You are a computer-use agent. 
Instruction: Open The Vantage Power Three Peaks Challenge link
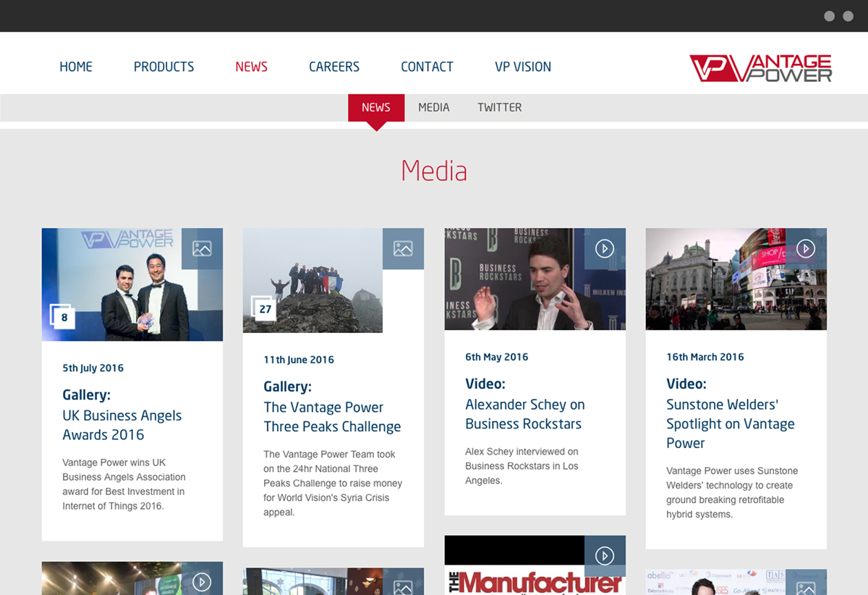(332, 417)
